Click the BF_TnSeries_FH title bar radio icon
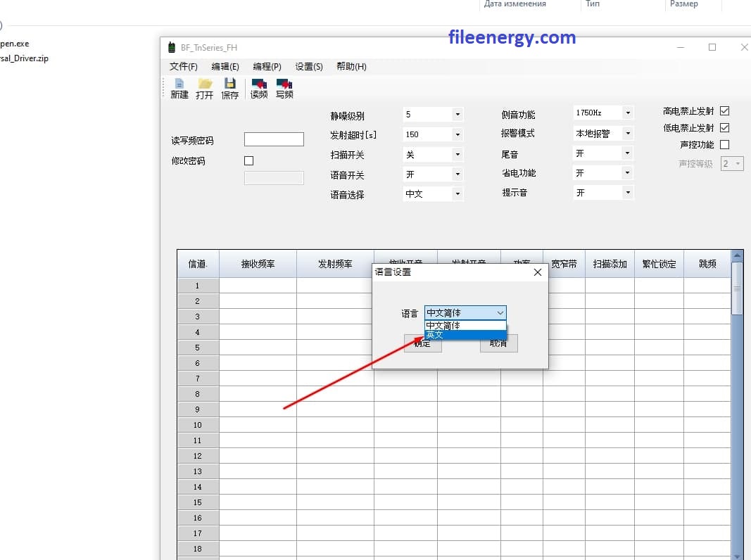The width and height of the screenshot is (751, 560). [x=172, y=47]
